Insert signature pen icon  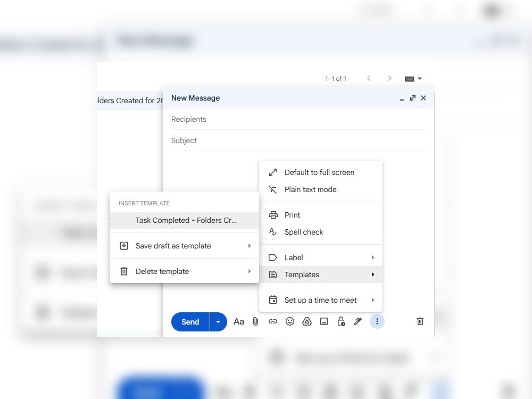(x=358, y=321)
